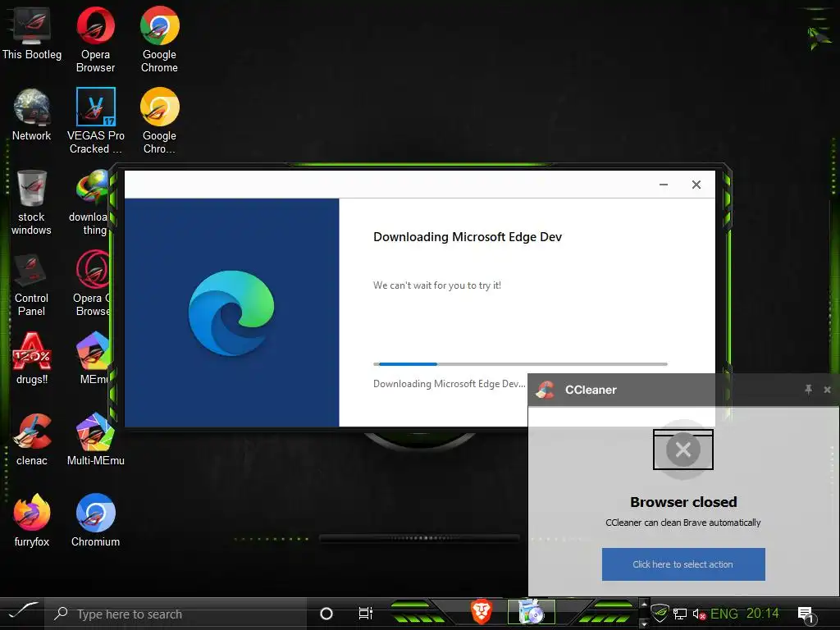Open the drugs!! desktop icon
The height and width of the screenshot is (630, 840).
[x=32, y=358]
